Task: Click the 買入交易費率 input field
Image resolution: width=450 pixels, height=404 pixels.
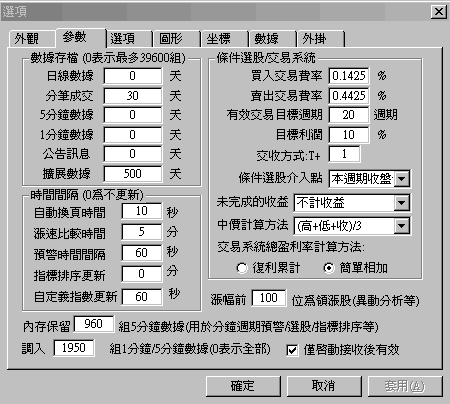Action: [349, 76]
